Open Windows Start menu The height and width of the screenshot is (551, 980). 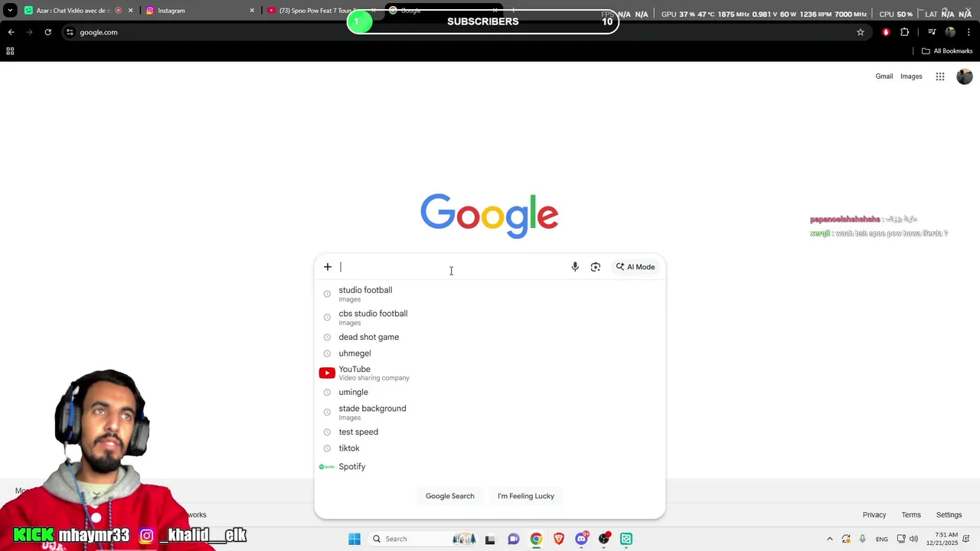354,539
